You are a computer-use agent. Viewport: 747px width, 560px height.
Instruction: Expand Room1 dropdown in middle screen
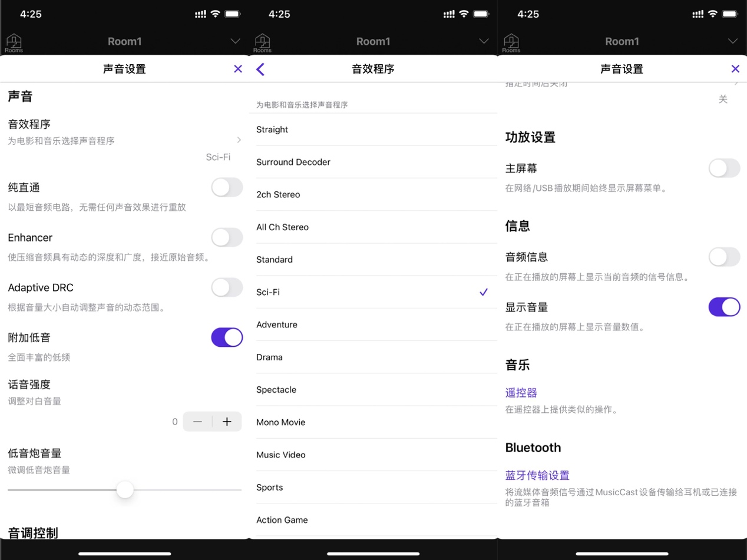(484, 41)
